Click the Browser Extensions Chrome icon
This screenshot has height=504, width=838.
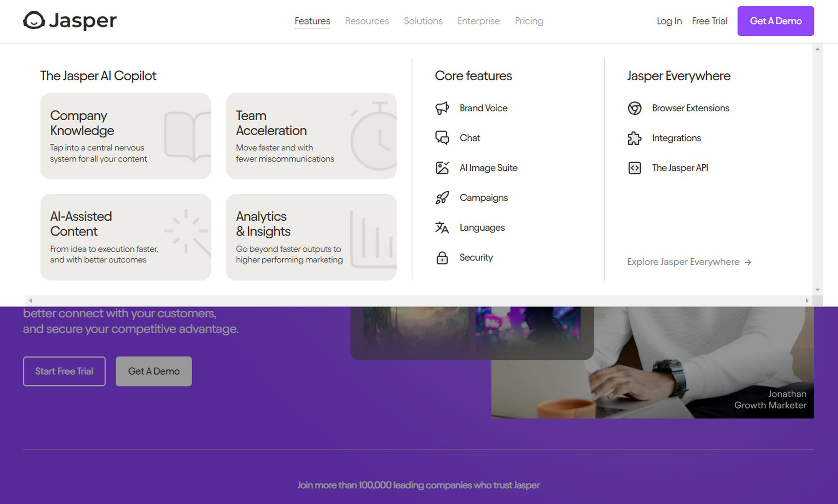pyautogui.click(x=634, y=108)
